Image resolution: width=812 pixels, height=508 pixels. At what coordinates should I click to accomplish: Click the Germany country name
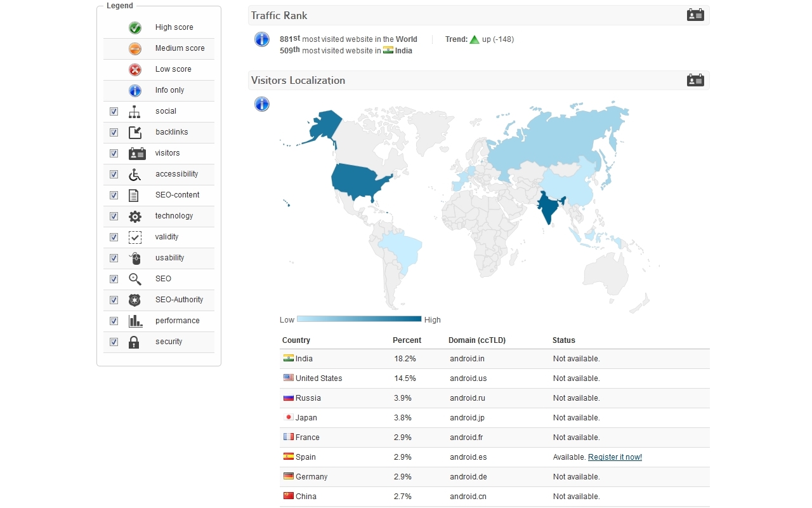click(x=311, y=477)
